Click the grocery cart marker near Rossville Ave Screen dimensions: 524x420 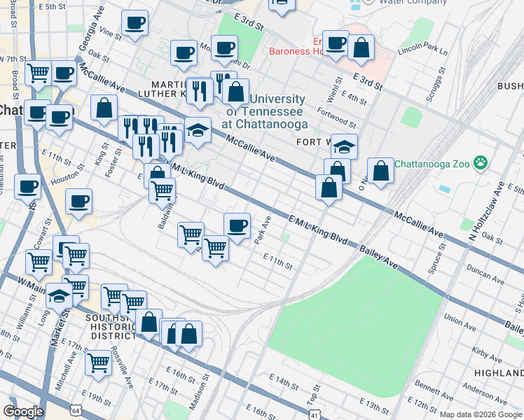coord(98,364)
